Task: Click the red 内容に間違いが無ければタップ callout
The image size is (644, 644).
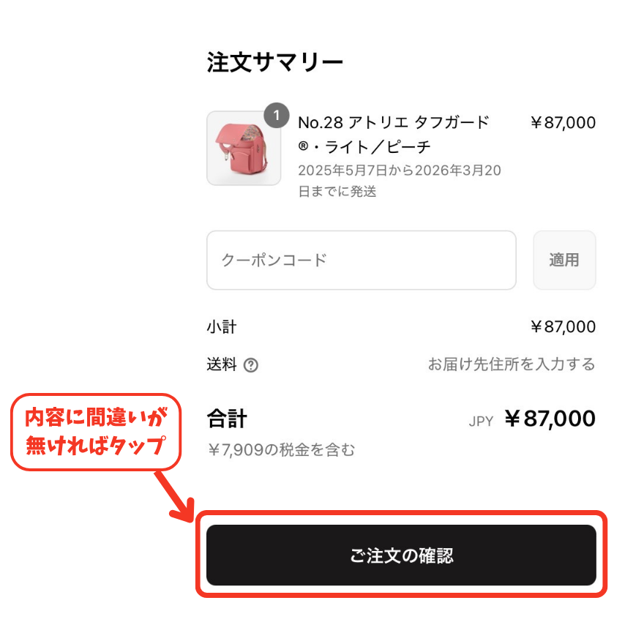Action: 96,432
